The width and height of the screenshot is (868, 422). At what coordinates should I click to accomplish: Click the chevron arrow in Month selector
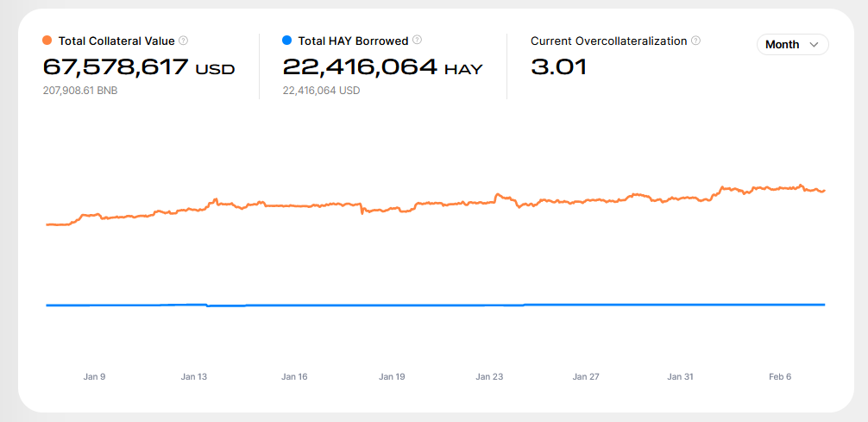[x=814, y=45]
